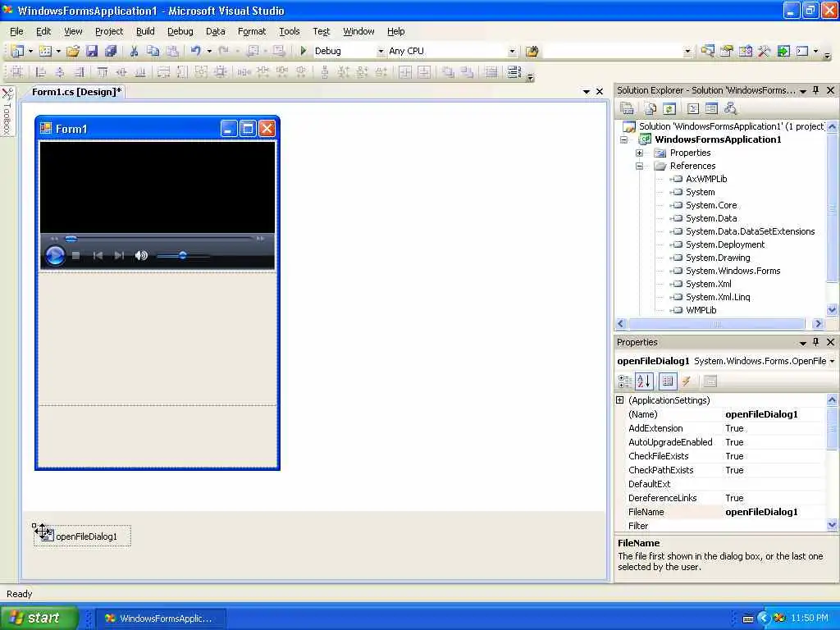Click the media player next track button
Image resolution: width=840 pixels, height=630 pixels.
click(119, 256)
